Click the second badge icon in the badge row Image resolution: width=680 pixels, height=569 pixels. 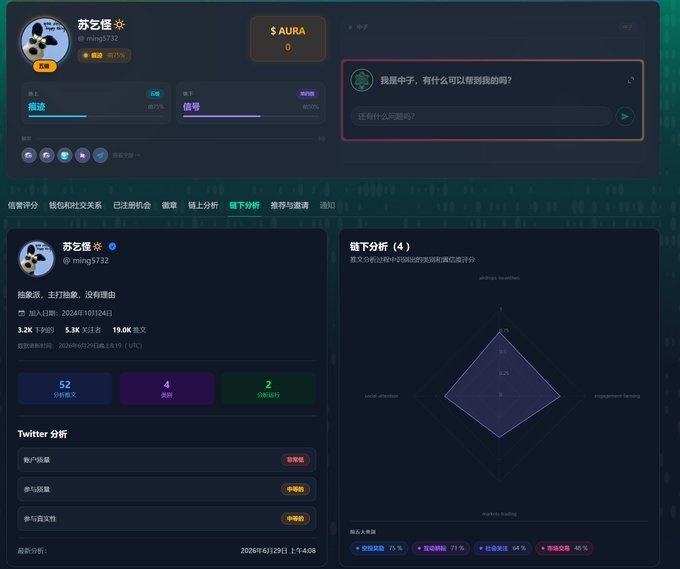pos(47,155)
